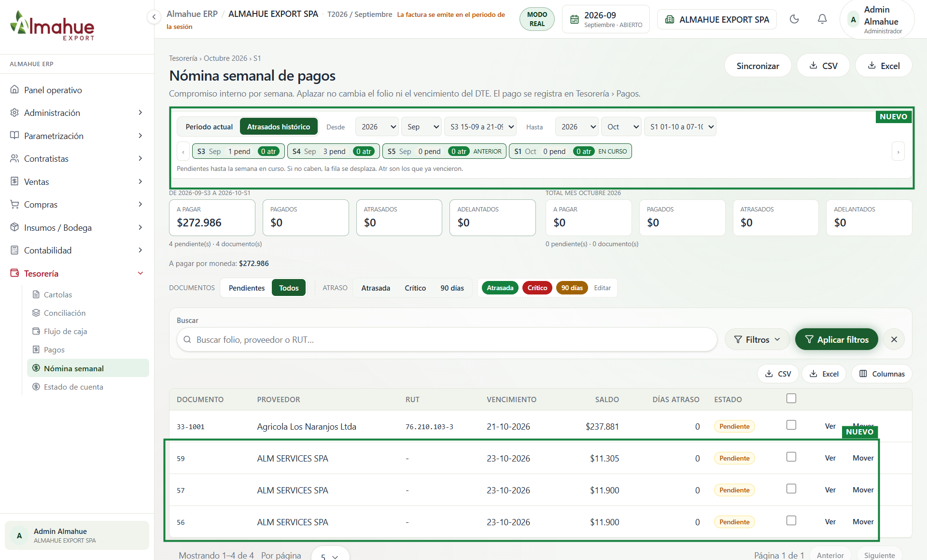Download Excel from the table toolbar
Image resolution: width=927 pixels, height=560 pixels.
824,374
